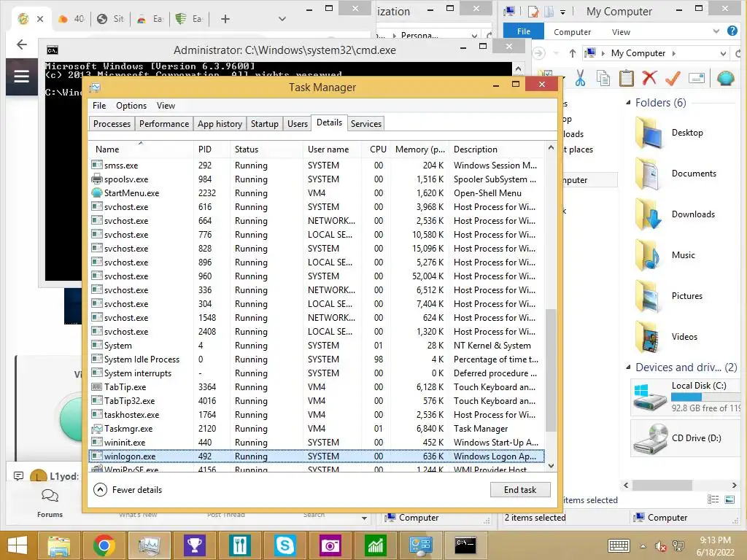The height and width of the screenshot is (560, 747).
Task: Click Copy icon in My Computer toolbar
Action: point(603,77)
